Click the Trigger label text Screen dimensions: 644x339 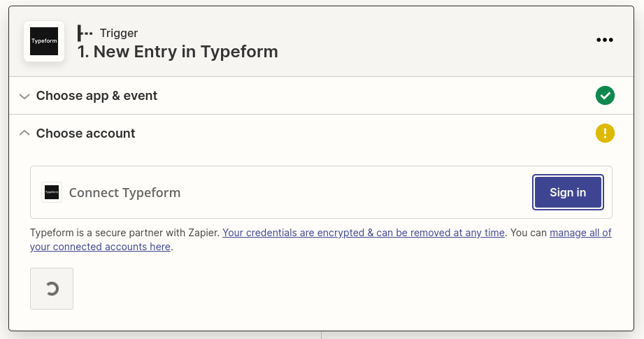pos(119,34)
